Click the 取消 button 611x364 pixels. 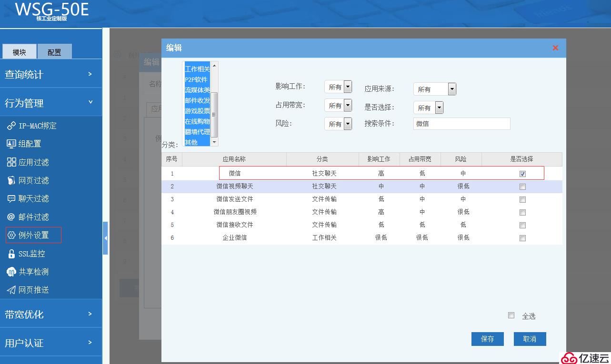click(x=530, y=339)
